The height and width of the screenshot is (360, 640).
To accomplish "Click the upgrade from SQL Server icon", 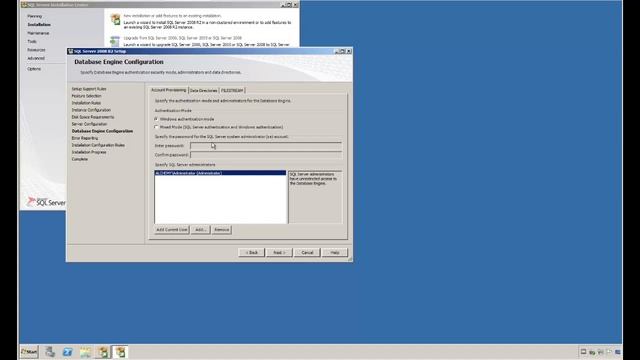I will point(115,41).
